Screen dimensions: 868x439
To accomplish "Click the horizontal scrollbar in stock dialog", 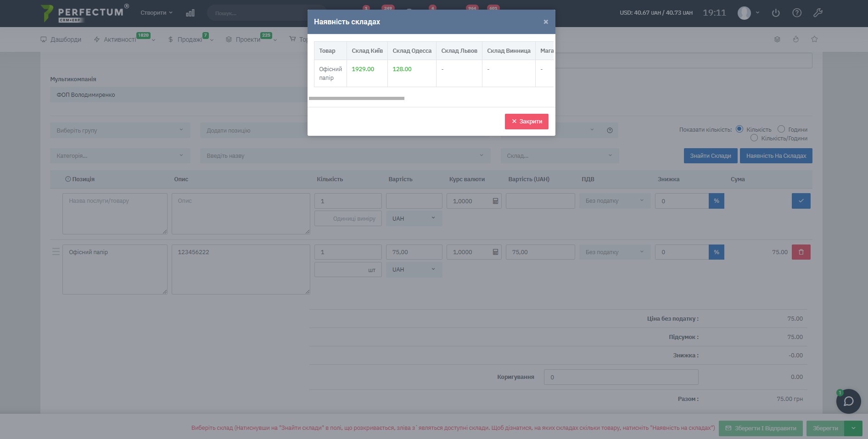I will point(357,98).
